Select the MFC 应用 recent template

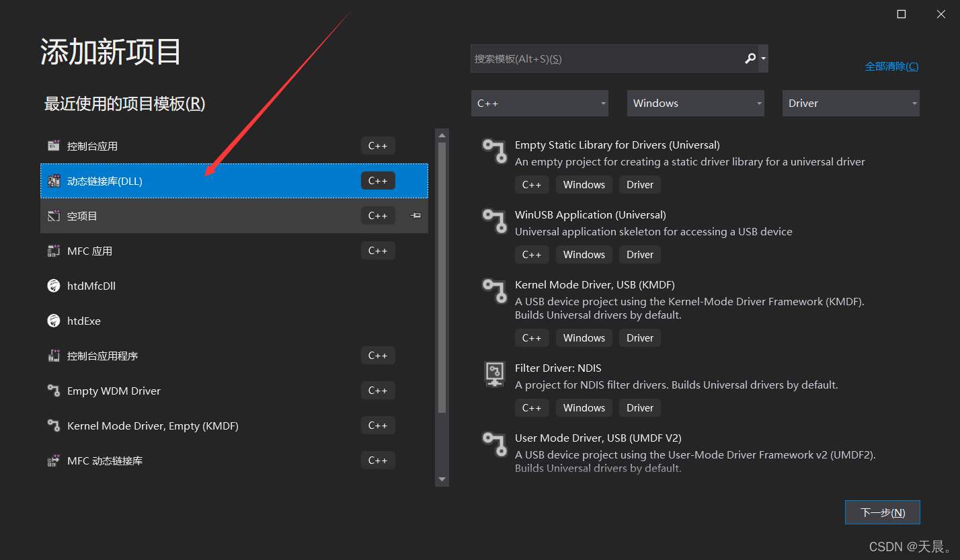(234, 251)
